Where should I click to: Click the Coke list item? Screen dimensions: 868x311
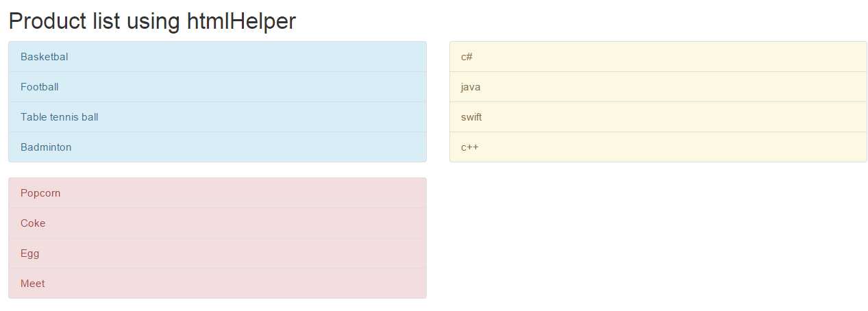click(33, 223)
